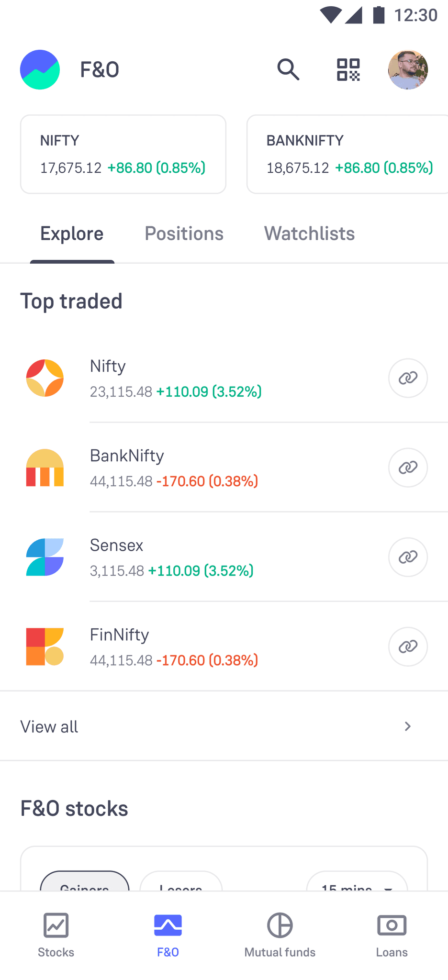Open the BANKNIFTY index card
The height and width of the screenshot is (980, 448).
tap(347, 154)
